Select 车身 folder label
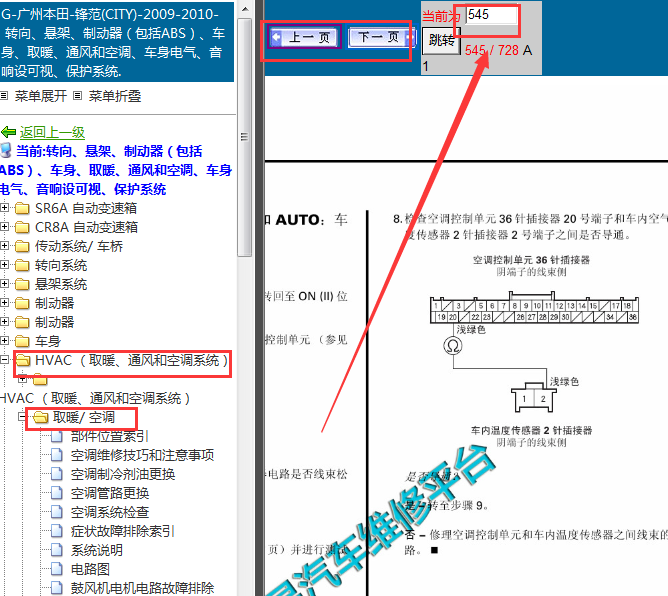The width and height of the screenshot is (668, 596). [48, 341]
